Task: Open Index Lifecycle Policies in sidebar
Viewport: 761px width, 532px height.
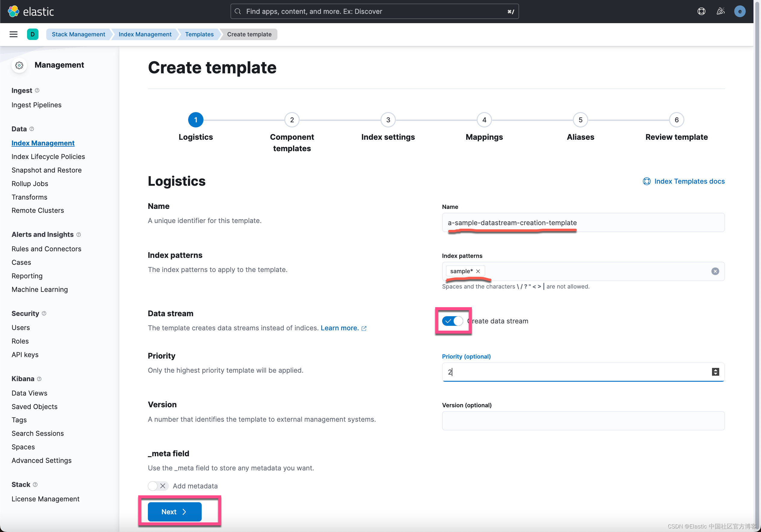Action: (x=48, y=157)
